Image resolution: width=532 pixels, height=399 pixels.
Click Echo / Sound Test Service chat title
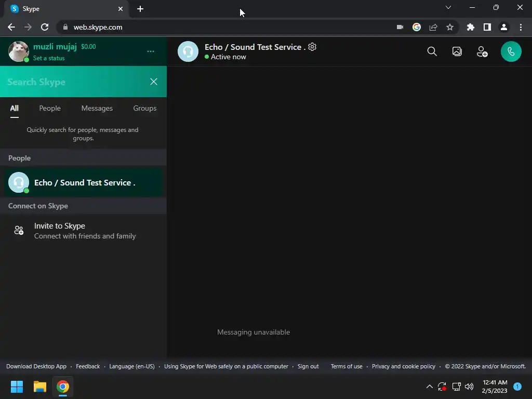pyautogui.click(x=255, y=47)
